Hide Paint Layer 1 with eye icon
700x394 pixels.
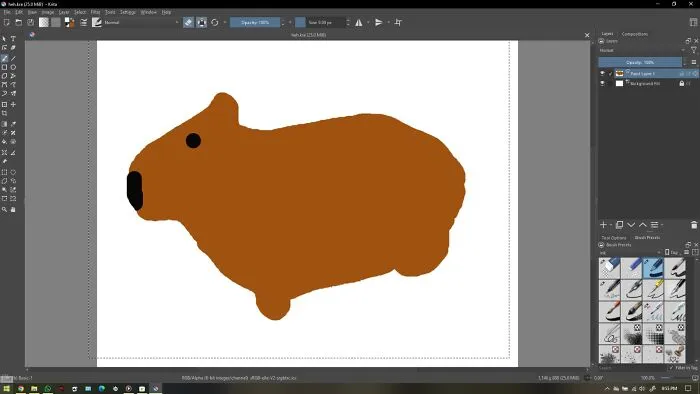(602, 73)
